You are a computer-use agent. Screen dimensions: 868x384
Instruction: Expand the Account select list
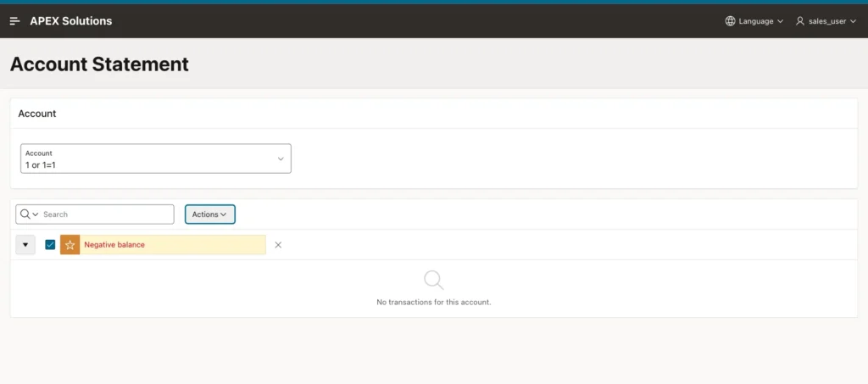[156, 159]
